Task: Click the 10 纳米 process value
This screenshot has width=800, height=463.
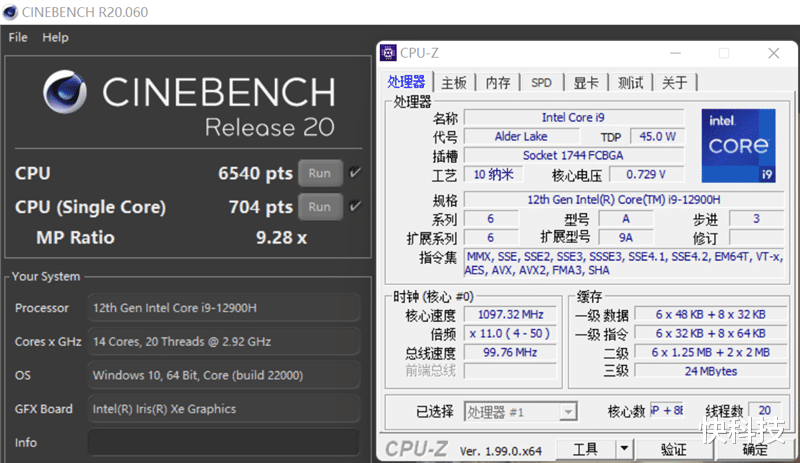Action: (x=493, y=175)
